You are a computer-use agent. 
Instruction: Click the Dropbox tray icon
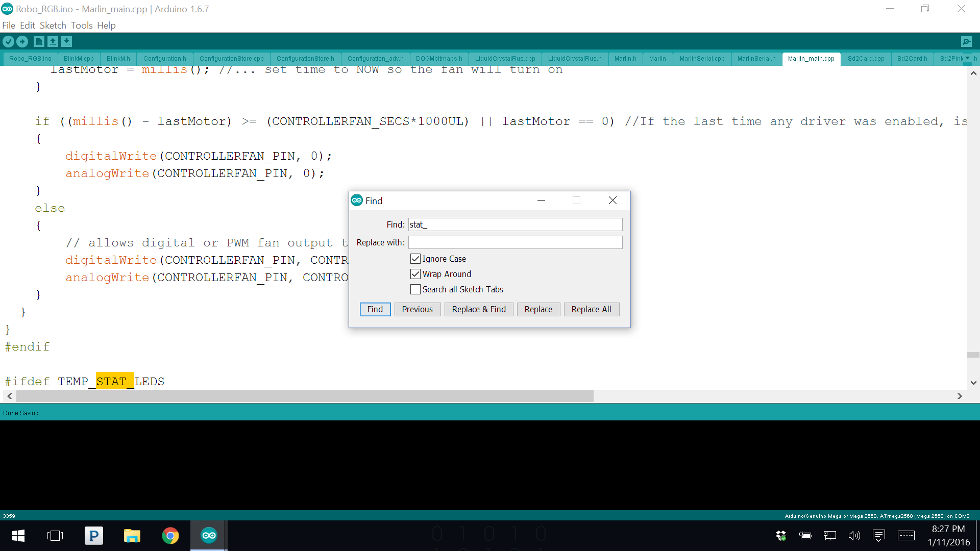point(781,536)
